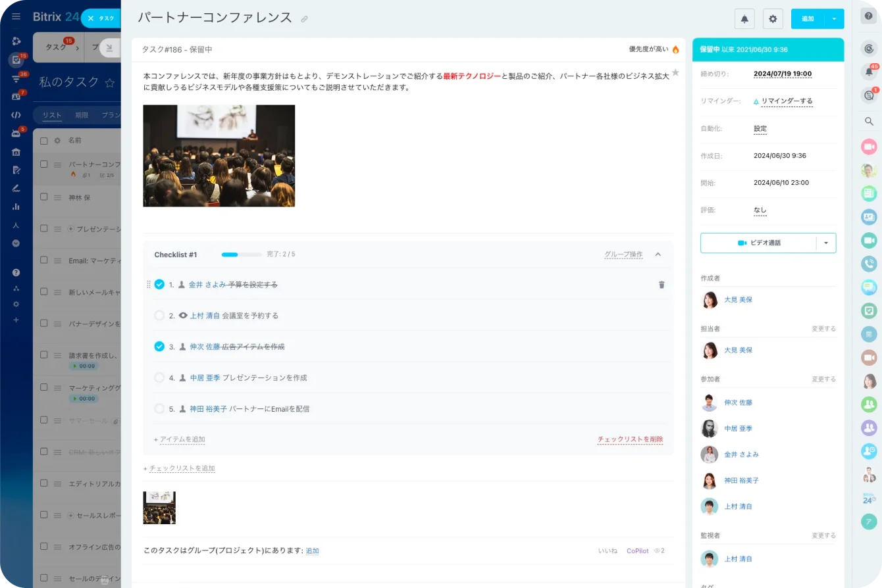The height and width of the screenshot is (588, 882).
Task: Open the conference photo in description
Action: 219,156
